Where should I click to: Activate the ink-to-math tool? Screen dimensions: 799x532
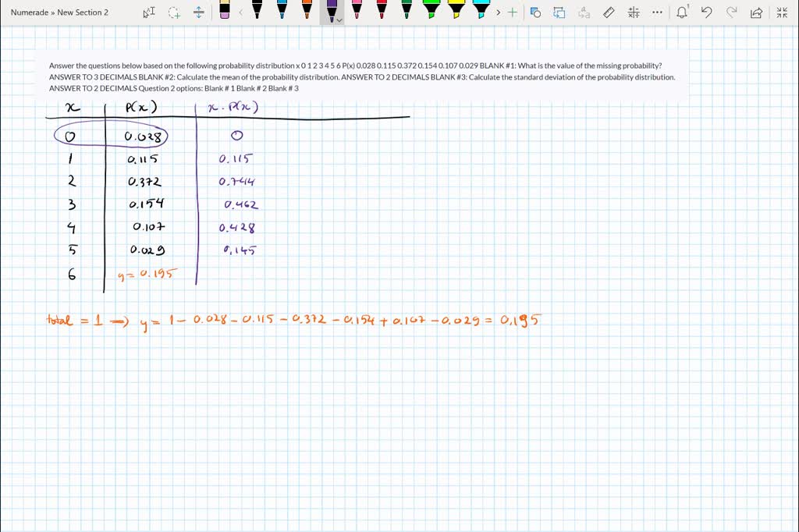click(634, 12)
